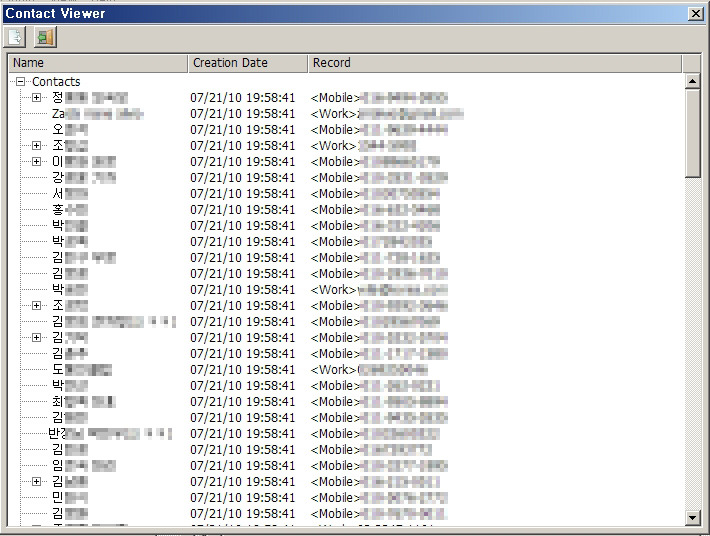Expand the contact starting with 정
This screenshot has height=536, width=710.
[37, 98]
